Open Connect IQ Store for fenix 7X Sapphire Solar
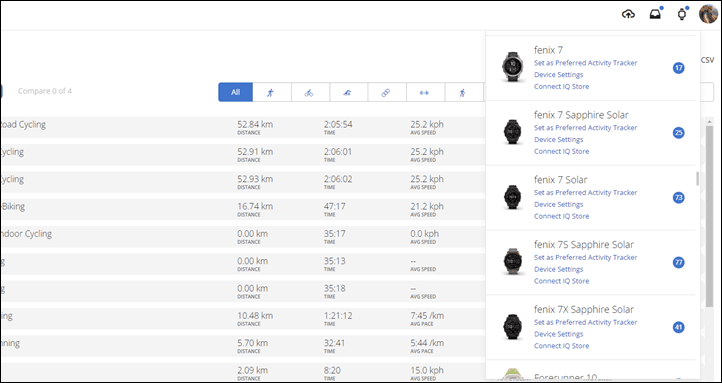 pos(561,346)
